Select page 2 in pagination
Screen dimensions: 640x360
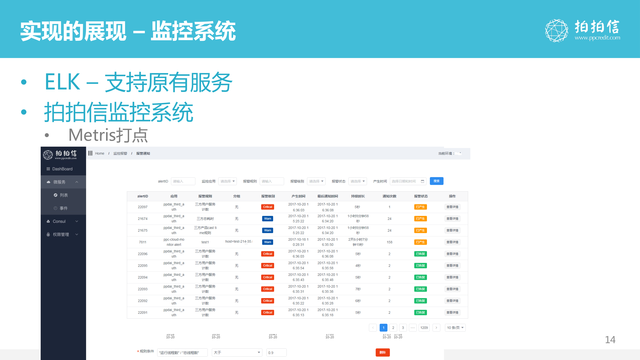pyautogui.click(x=393, y=328)
